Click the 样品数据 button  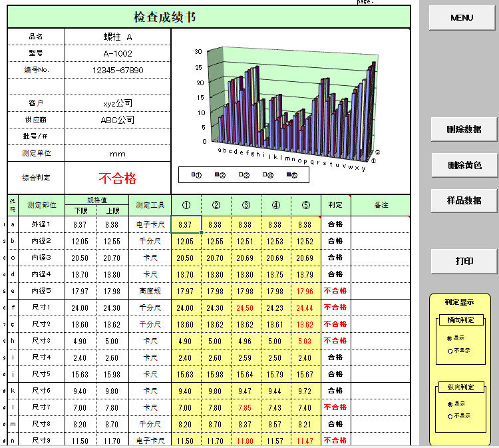[464, 200]
